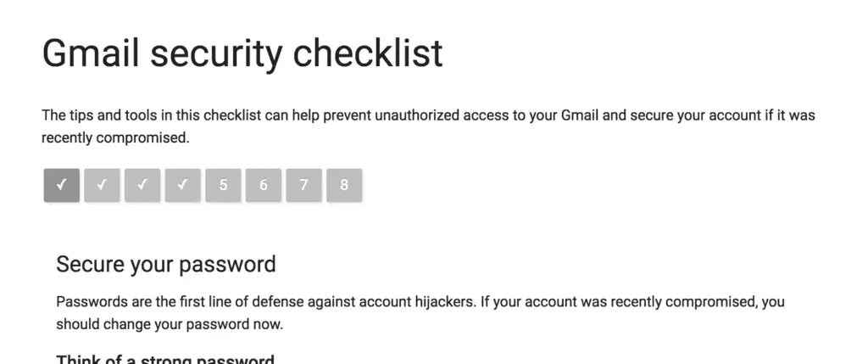The width and height of the screenshot is (868, 364).
Task: Switch to checklist step 7
Action: coord(303,185)
